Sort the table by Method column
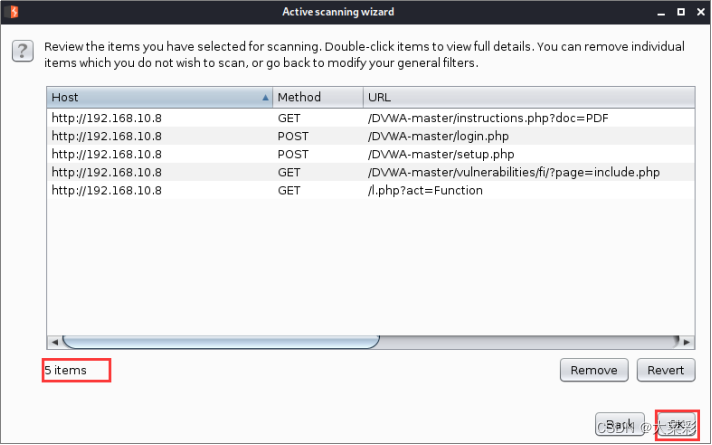The height and width of the screenshot is (445, 712). 318,97
